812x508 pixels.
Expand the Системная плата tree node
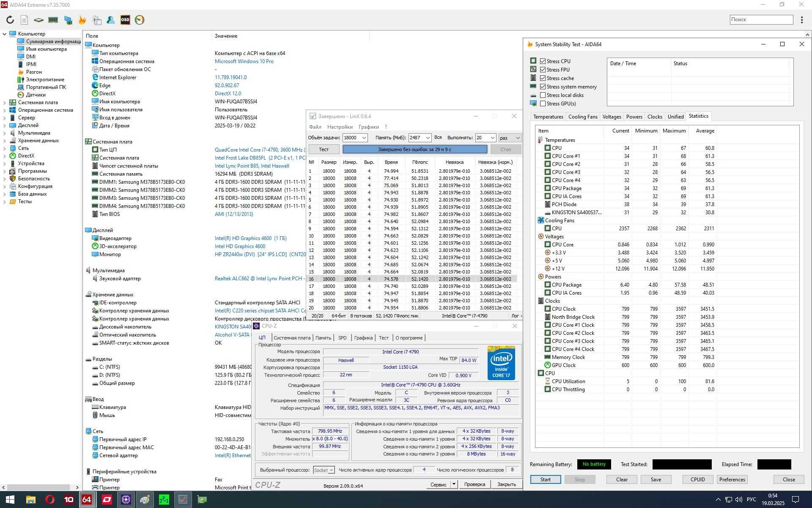pos(5,102)
